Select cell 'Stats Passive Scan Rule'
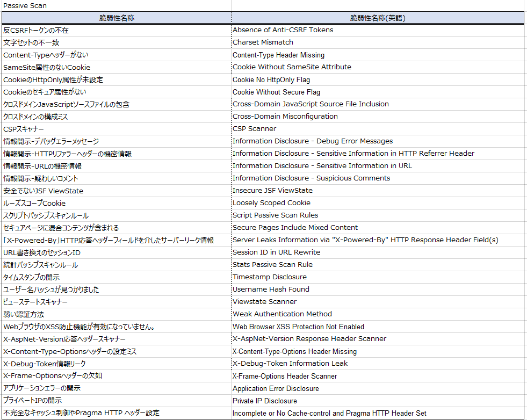 378,265
